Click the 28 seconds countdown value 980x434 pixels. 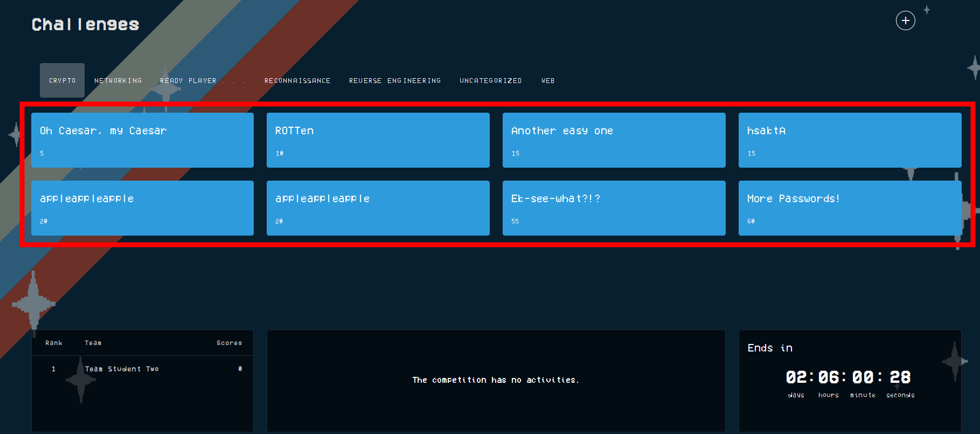(900, 377)
